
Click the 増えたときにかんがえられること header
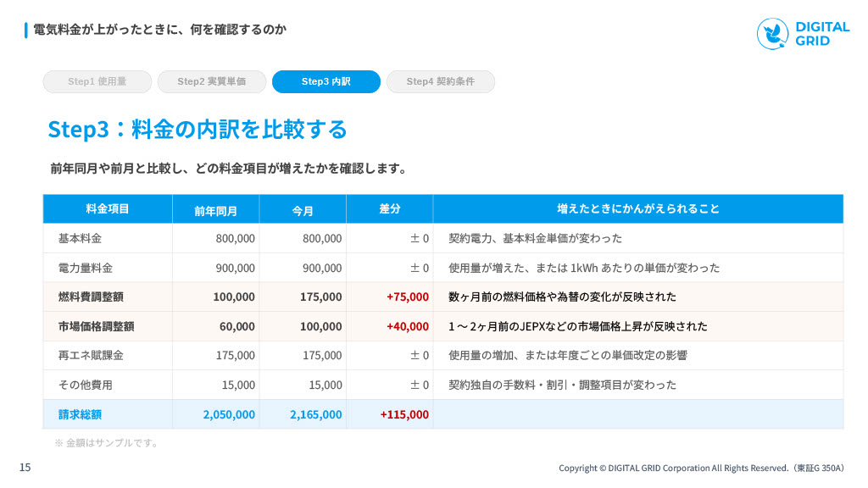[x=637, y=208]
